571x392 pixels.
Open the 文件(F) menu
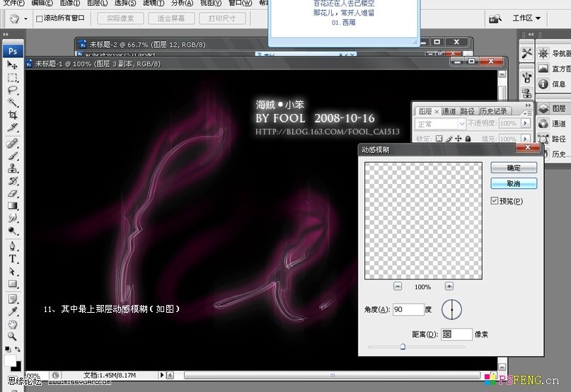click(x=14, y=3)
